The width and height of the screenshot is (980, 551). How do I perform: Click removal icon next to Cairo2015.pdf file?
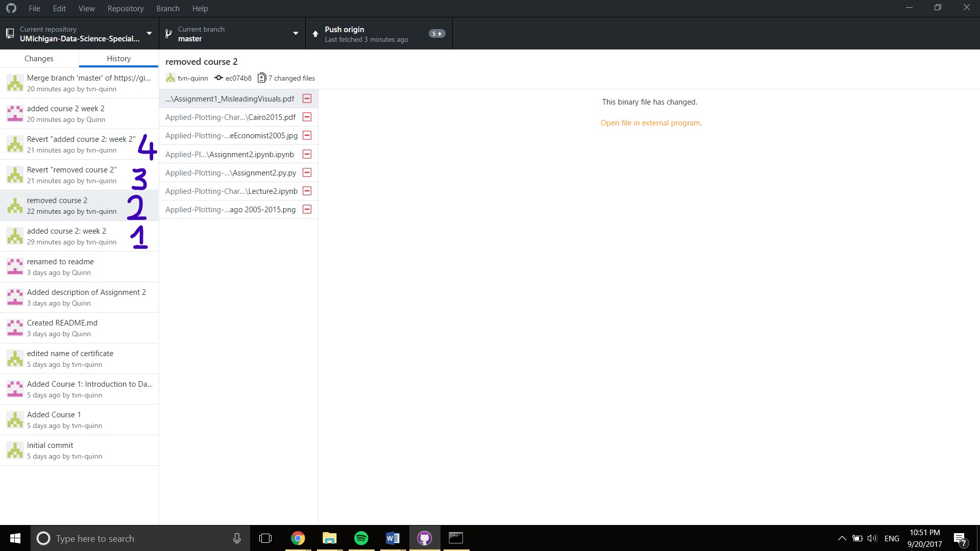(307, 117)
